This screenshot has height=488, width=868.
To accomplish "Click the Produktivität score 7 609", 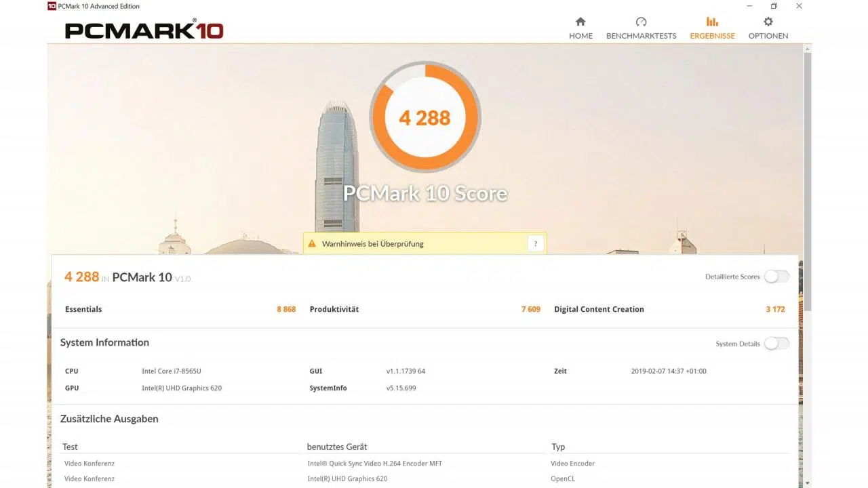I will click(531, 309).
